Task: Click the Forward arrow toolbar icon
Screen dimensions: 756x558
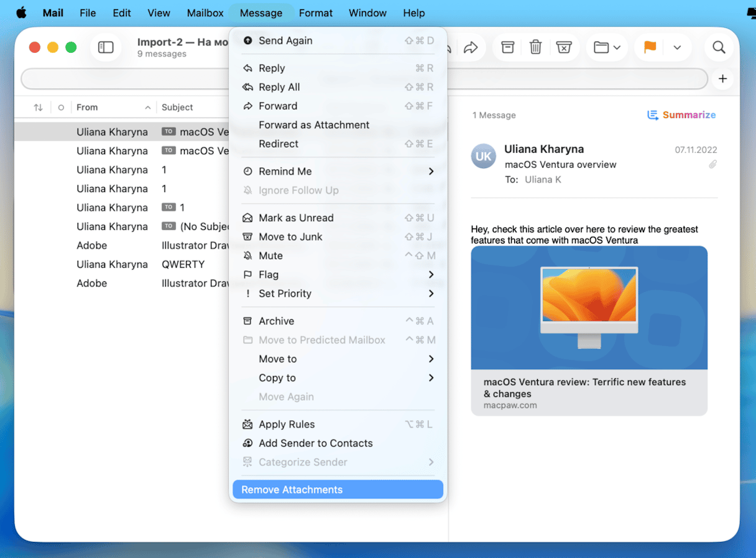Action: (471, 47)
